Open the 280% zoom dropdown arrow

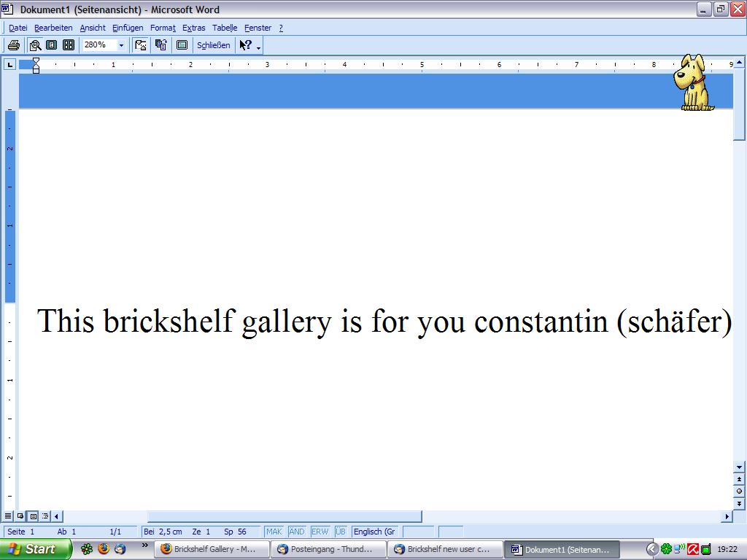[121, 45]
